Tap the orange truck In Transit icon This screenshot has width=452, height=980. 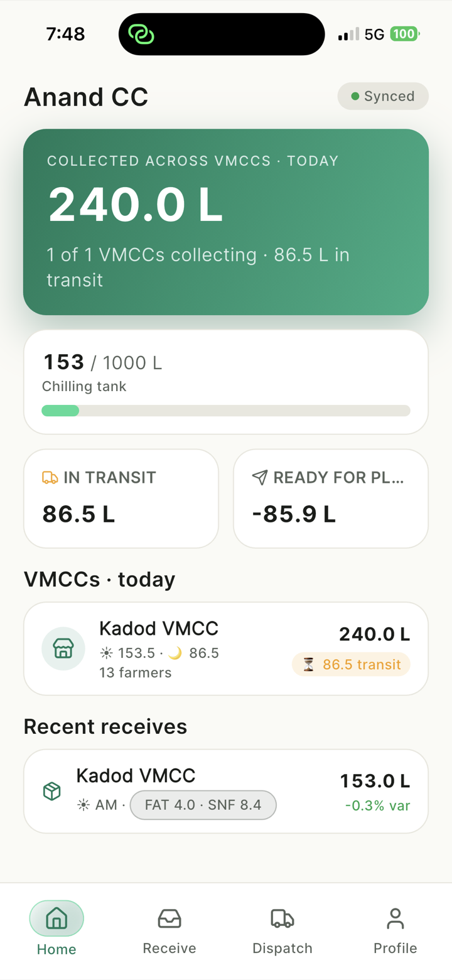[x=50, y=478]
